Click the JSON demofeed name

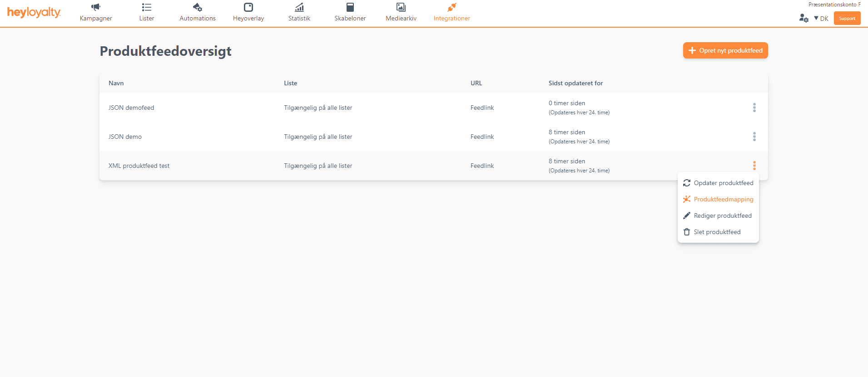point(131,108)
